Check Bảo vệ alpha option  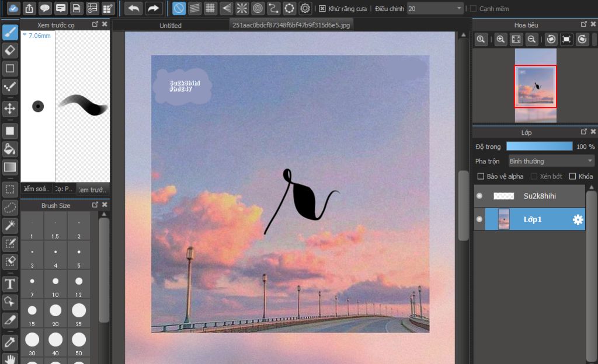point(481,176)
